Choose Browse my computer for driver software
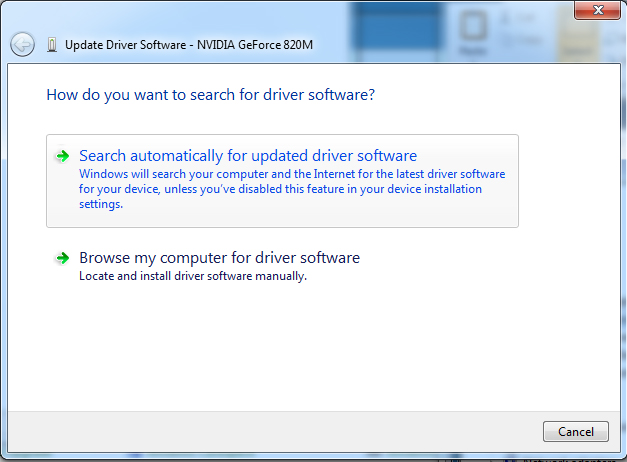 point(219,258)
